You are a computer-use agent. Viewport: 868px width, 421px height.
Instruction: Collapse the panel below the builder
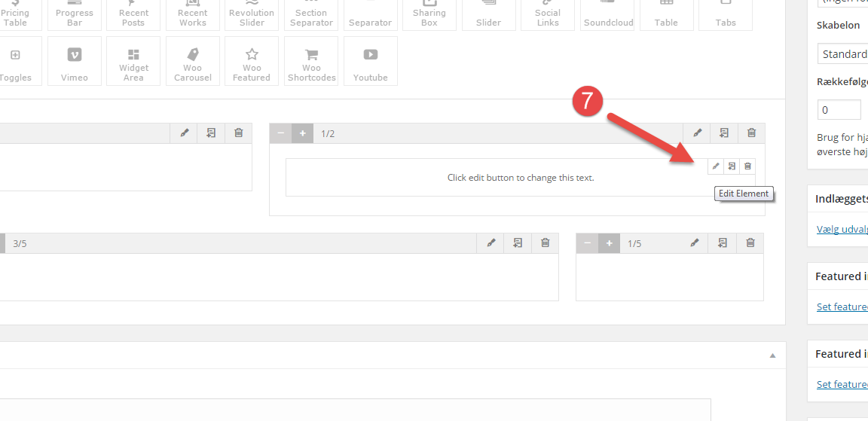[773, 355]
